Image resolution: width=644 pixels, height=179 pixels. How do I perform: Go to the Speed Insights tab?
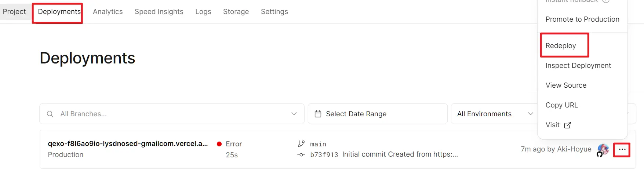pyautogui.click(x=159, y=12)
